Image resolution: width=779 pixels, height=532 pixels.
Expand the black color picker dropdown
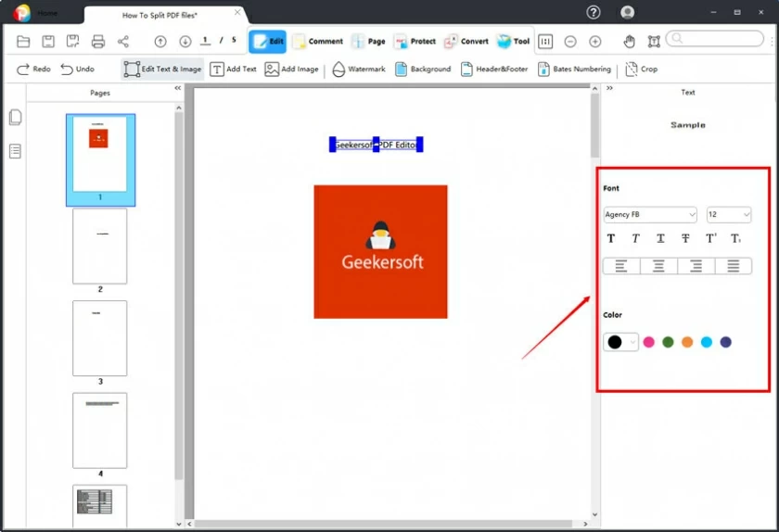click(x=632, y=342)
